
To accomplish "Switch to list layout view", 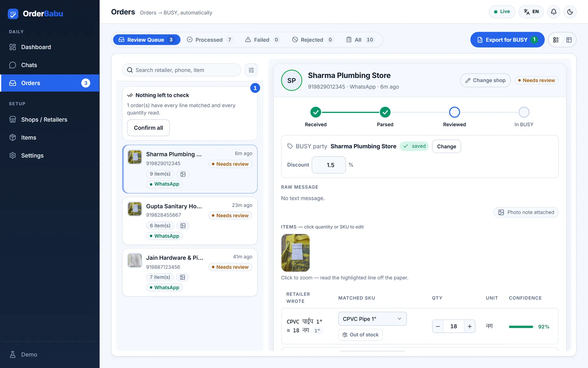I will tap(556, 40).
